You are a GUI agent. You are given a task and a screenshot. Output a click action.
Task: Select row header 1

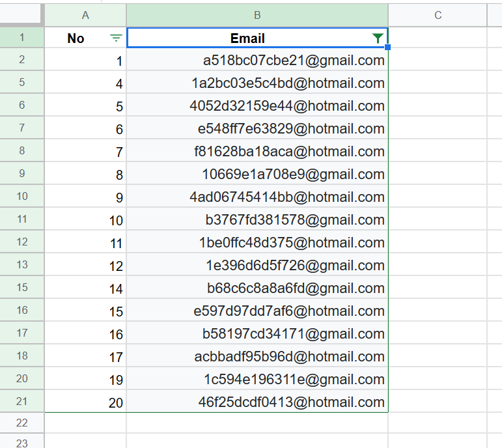click(x=21, y=38)
